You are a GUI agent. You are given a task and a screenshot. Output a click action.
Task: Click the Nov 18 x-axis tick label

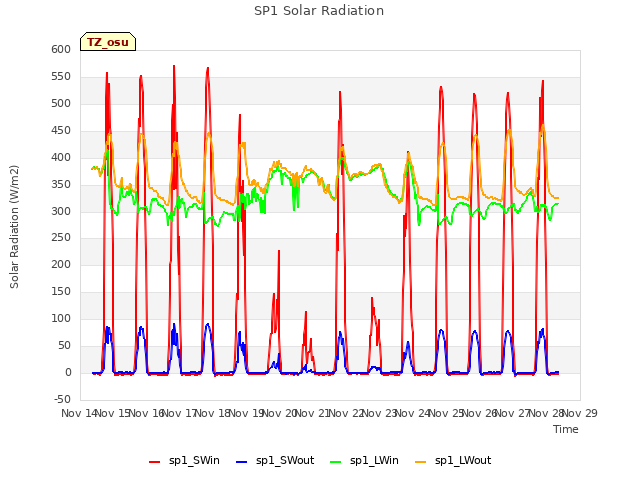point(213,413)
